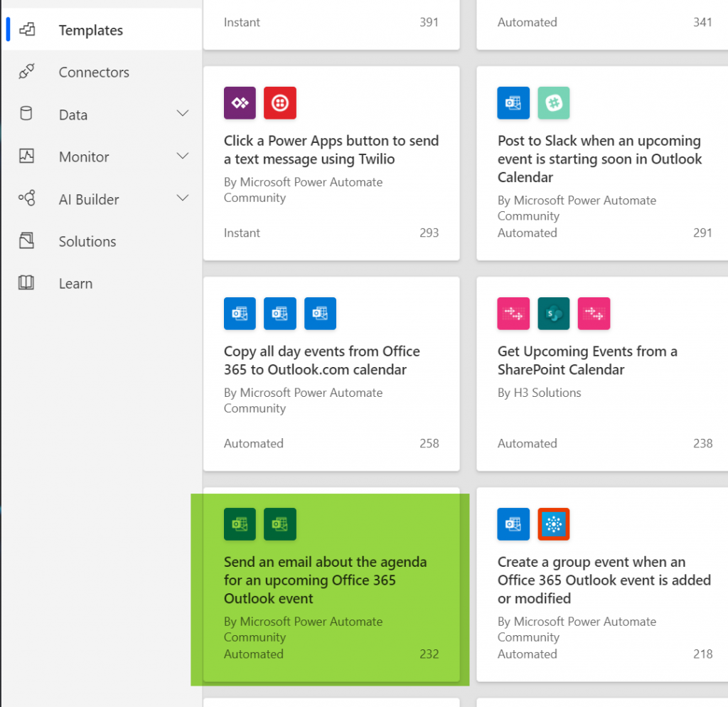728x707 pixels.
Task: Select the Groups connector icon on the group event template
Action: 553,524
